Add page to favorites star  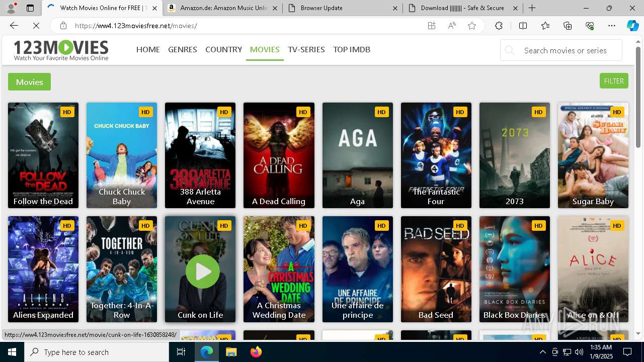point(472,26)
